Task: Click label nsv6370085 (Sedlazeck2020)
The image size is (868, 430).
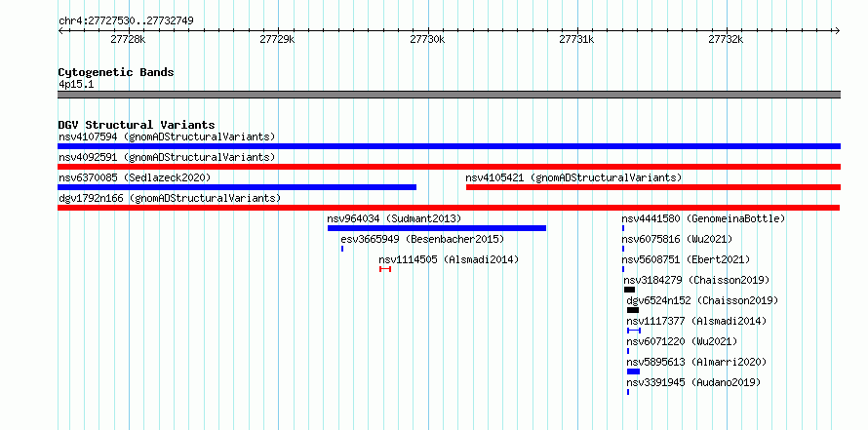Action: pyautogui.click(x=135, y=177)
